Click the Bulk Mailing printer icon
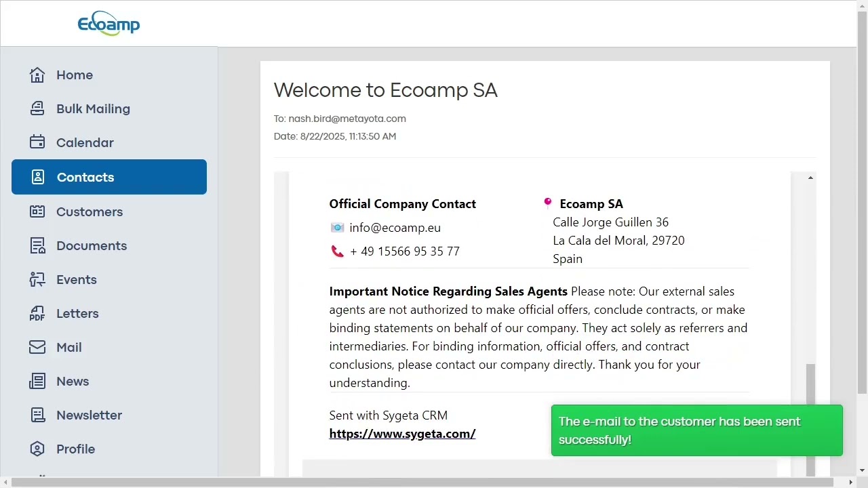Screen dimensions: 868x488 [37, 108]
